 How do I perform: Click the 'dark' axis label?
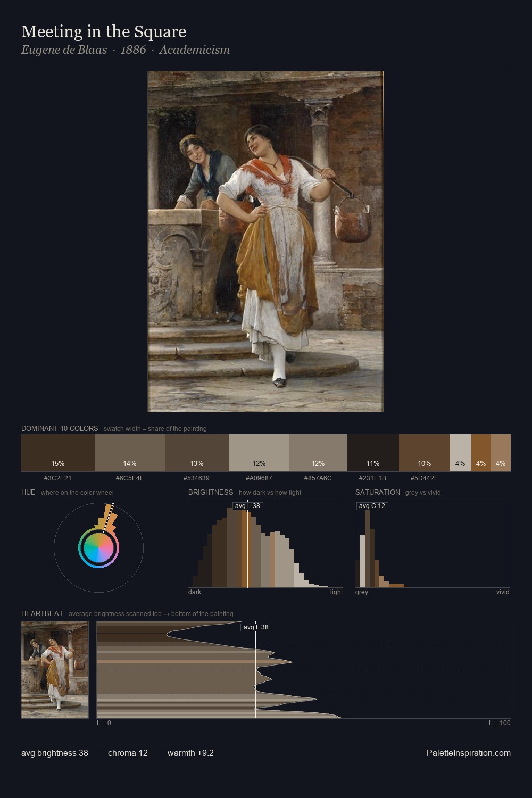pyautogui.click(x=195, y=592)
